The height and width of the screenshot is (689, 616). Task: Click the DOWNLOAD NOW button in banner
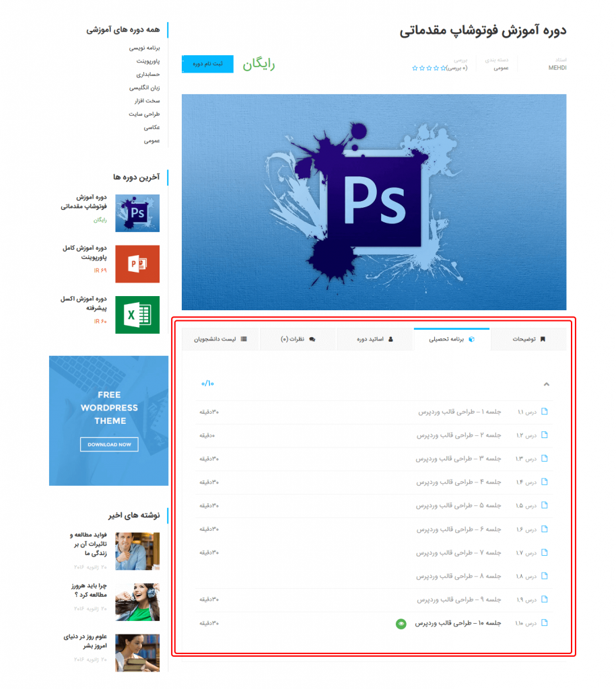point(109,444)
